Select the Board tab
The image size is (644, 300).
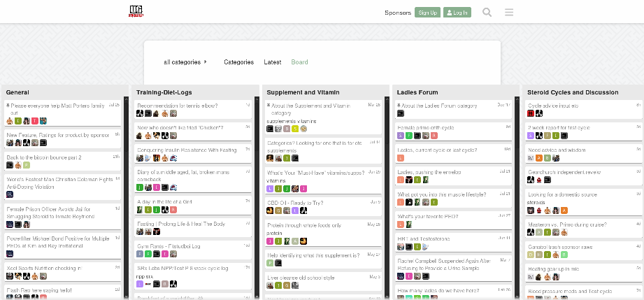pyautogui.click(x=299, y=62)
